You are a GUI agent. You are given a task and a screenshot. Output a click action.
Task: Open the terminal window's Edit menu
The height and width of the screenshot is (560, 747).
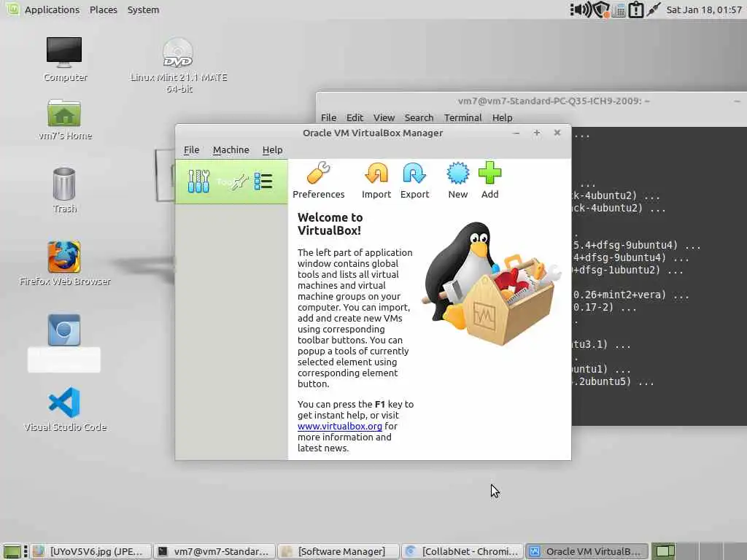(x=355, y=117)
